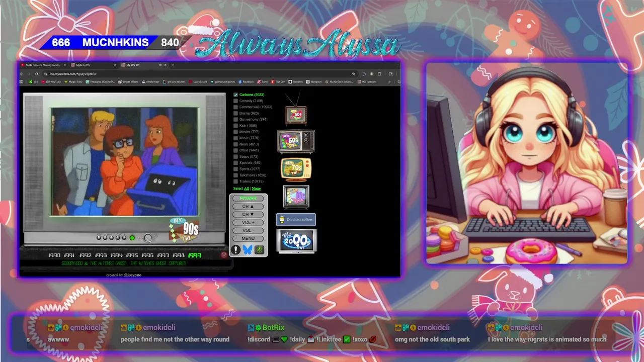This screenshot has width=644, height=362.
Task: Select year 1994 on the TV
Action: [x=117, y=255]
